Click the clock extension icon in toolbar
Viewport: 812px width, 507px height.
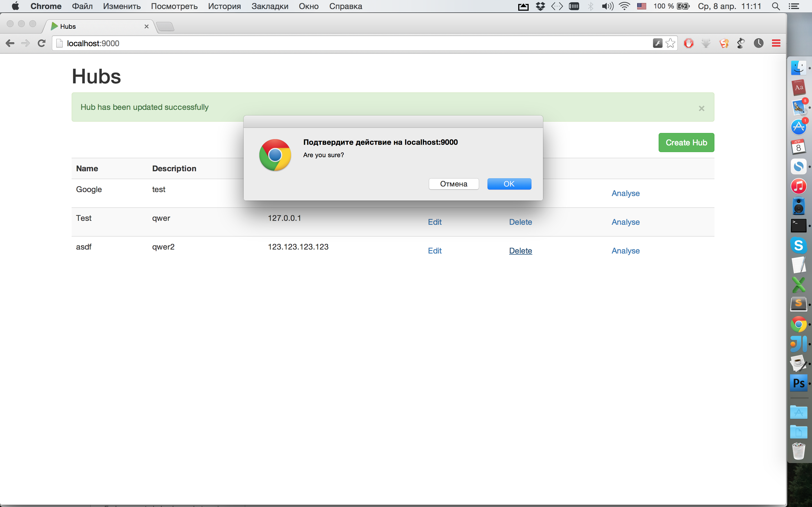pos(758,43)
